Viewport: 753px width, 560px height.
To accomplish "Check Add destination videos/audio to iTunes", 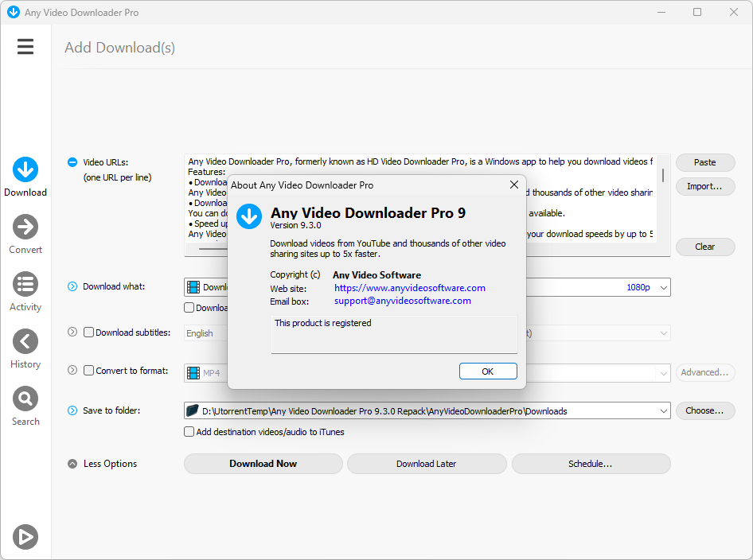I will tap(189, 432).
